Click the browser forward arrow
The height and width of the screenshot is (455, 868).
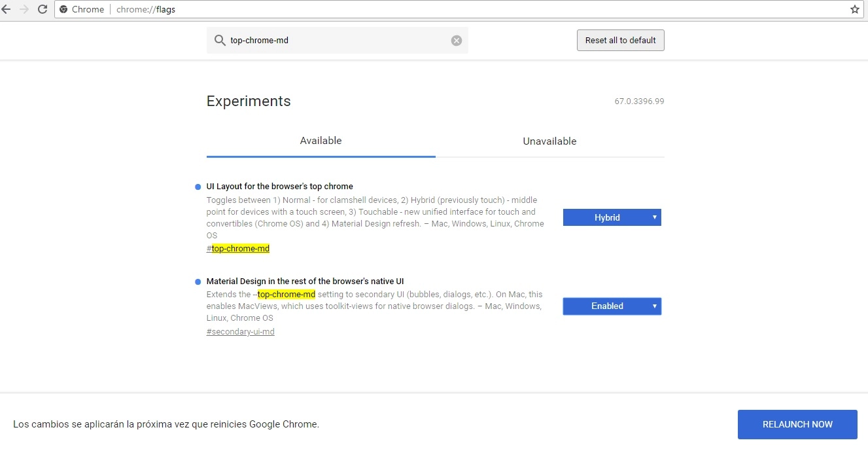(24, 9)
